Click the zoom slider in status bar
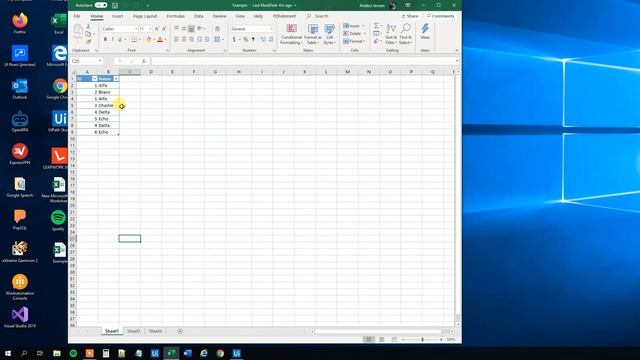The width and height of the screenshot is (640, 360). (x=422, y=339)
